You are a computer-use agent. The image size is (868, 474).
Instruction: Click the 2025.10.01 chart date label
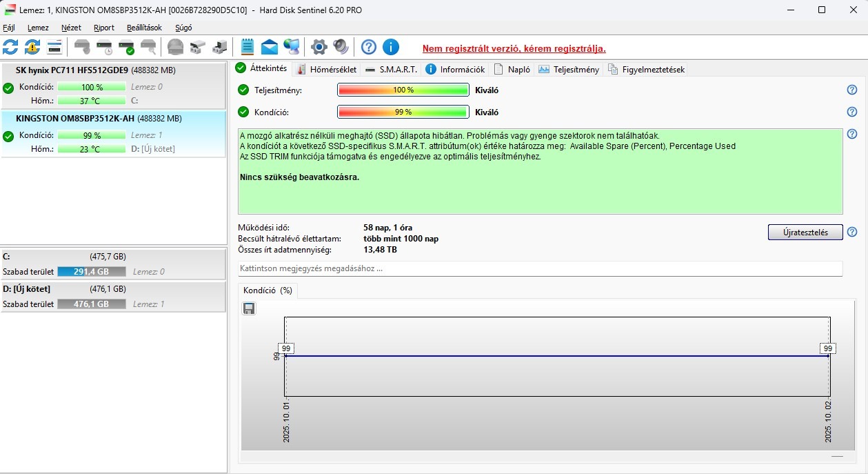[287, 421]
